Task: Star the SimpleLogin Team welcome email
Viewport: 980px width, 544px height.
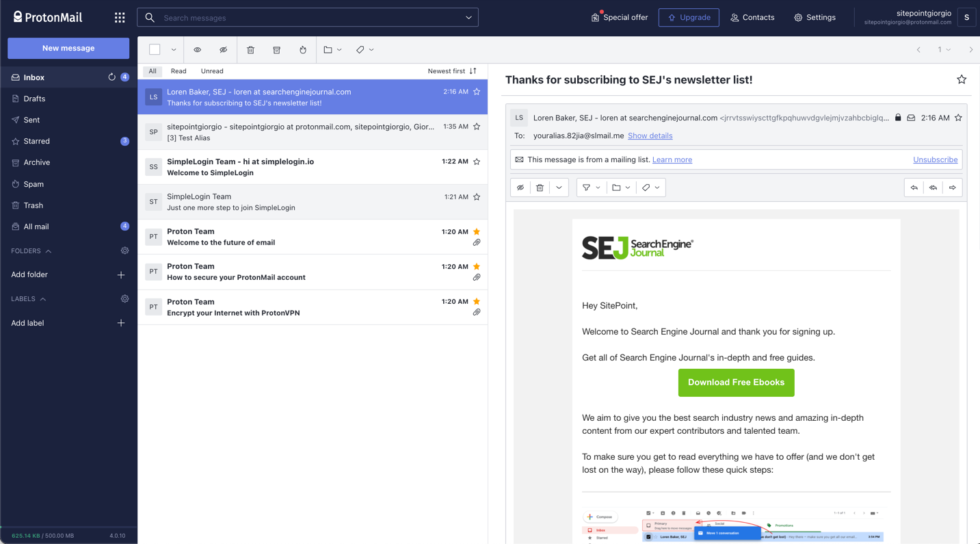Action: 477,162
